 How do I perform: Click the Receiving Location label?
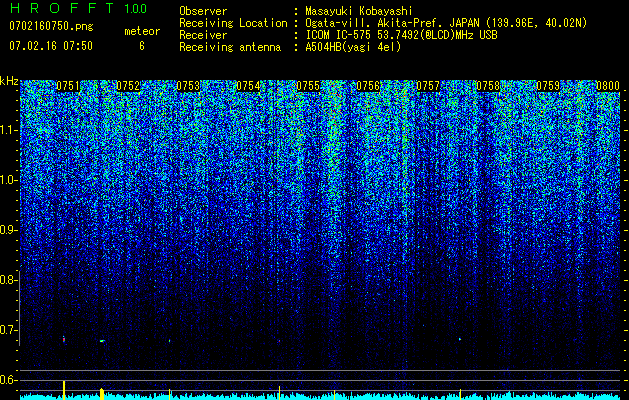click(233, 23)
